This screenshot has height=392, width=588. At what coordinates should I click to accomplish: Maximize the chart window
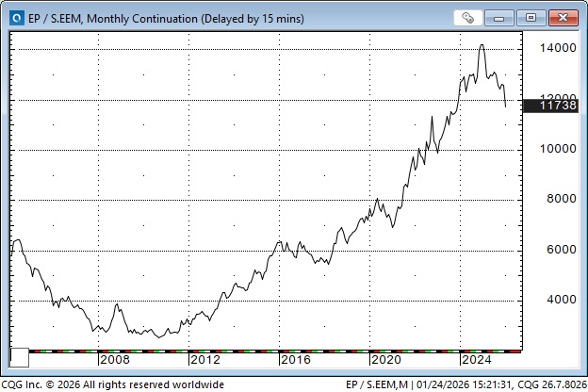pyautogui.click(x=532, y=18)
